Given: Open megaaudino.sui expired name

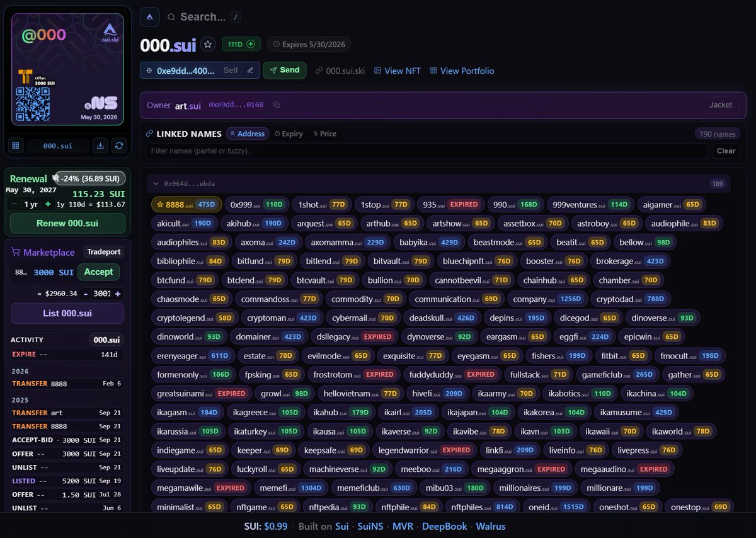Looking at the screenshot, I should pyautogui.click(x=625, y=469).
